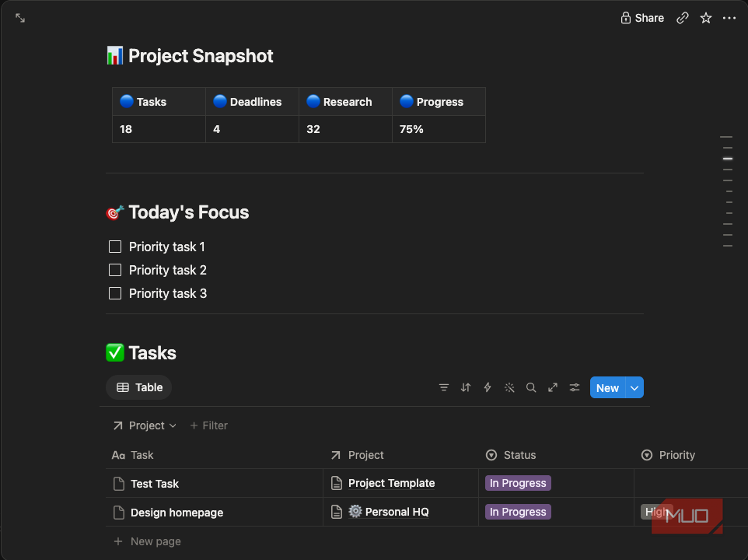Open the Test Task page icon

coord(119,484)
